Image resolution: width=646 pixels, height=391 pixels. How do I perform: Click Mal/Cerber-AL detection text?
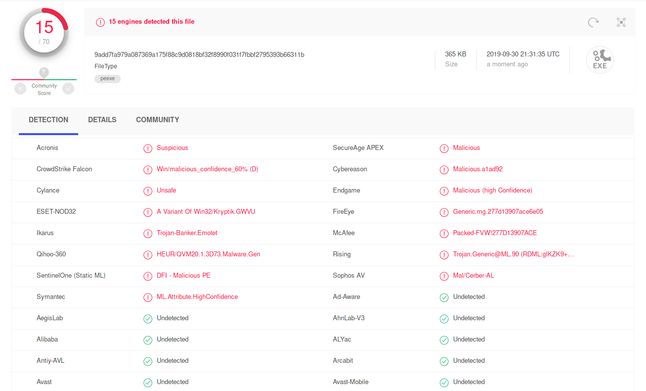tap(473, 275)
